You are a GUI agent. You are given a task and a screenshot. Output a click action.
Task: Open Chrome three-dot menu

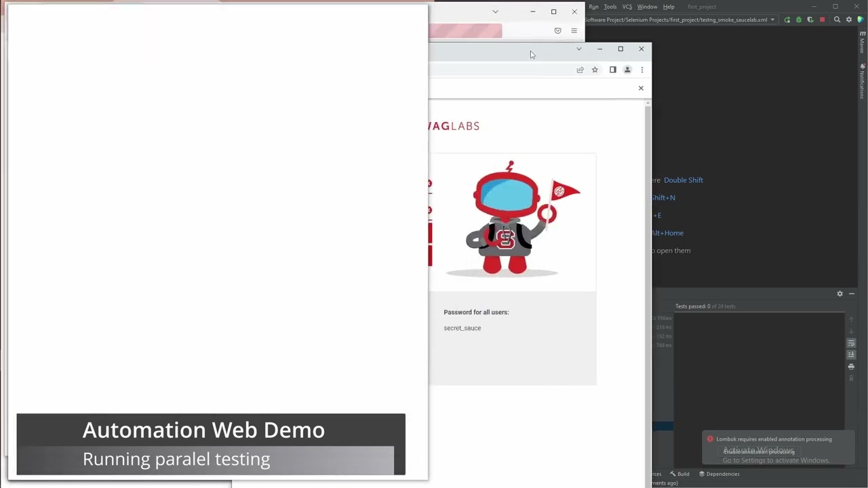click(642, 70)
